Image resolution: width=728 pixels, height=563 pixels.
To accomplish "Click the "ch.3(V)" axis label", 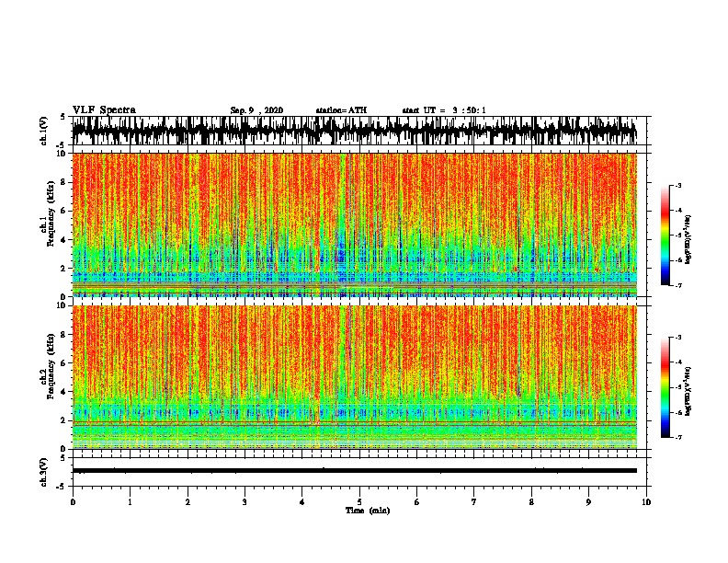I will pos(44,472).
